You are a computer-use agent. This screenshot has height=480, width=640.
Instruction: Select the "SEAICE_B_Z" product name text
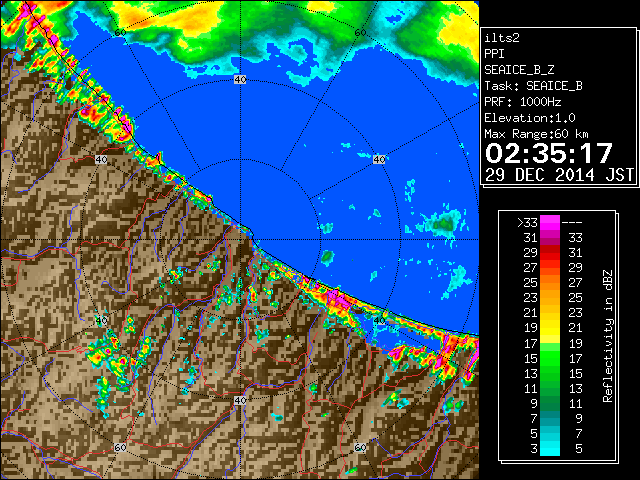[519, 70]
